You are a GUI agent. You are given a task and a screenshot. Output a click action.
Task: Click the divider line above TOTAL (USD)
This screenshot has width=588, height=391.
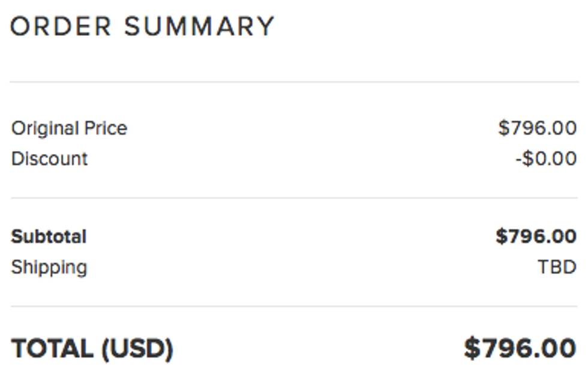click(x=294, y=306)
